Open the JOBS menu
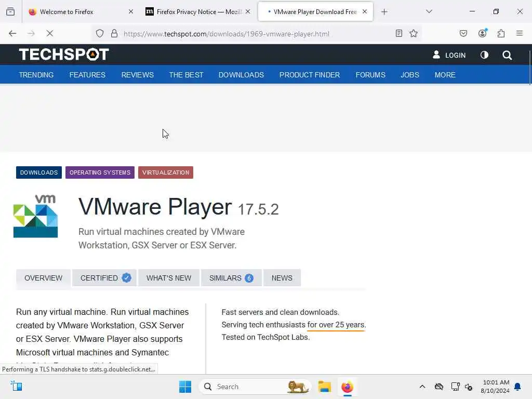This screenshot has width=532, height=399. [x=410, y=75]
